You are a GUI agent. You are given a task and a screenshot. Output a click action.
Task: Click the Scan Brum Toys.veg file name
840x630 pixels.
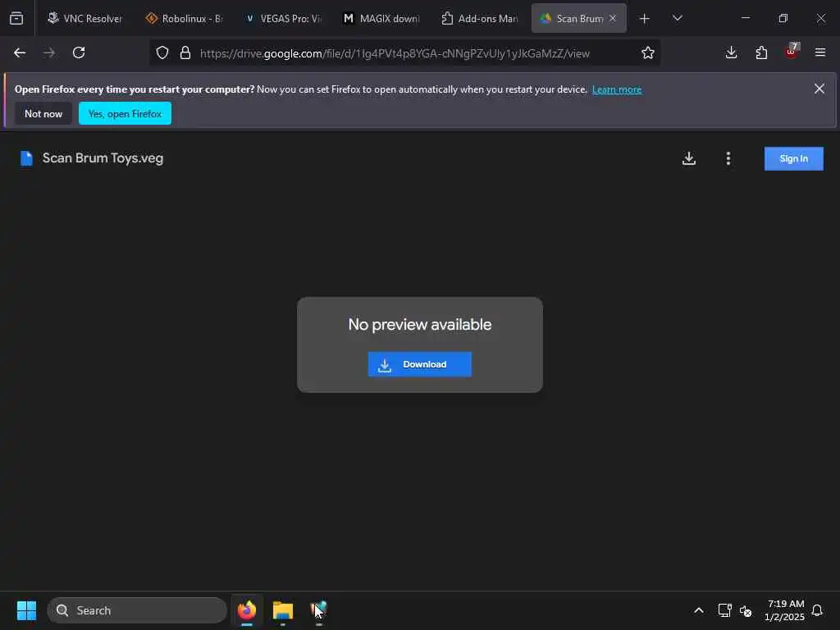pyautogui.click(x=103, y=158)
